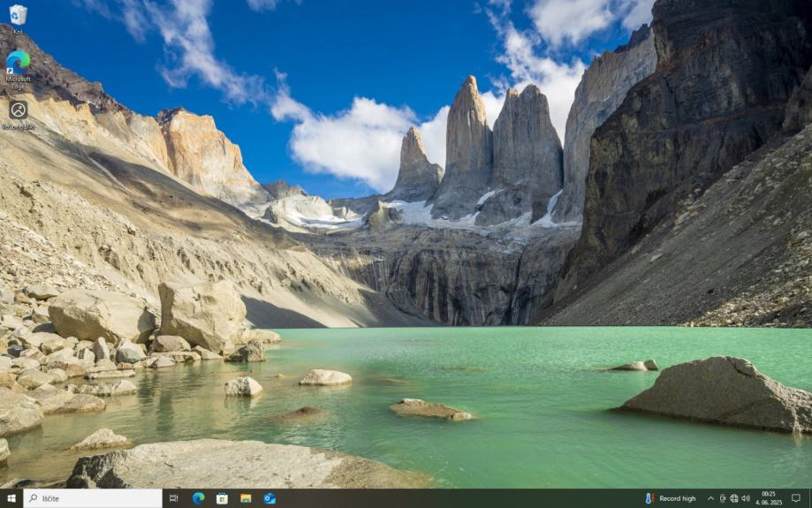
Task: Expand hidden system tray icons
Action: click(710, 498)
